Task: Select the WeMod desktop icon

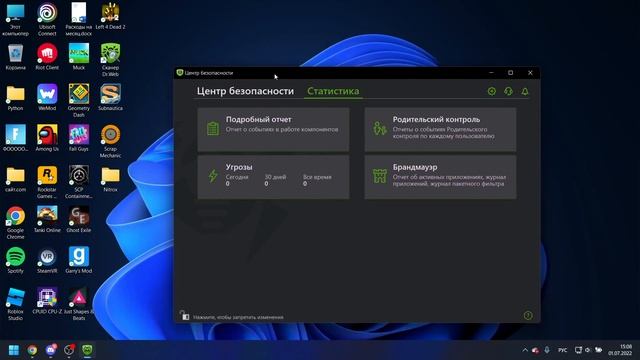Action: tap(47, 98)
